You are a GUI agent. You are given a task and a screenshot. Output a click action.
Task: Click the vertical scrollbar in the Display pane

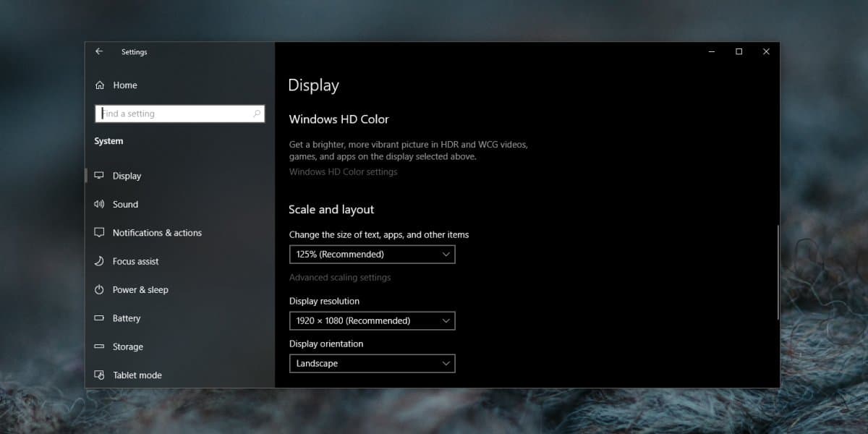click(x=778, y=272)
